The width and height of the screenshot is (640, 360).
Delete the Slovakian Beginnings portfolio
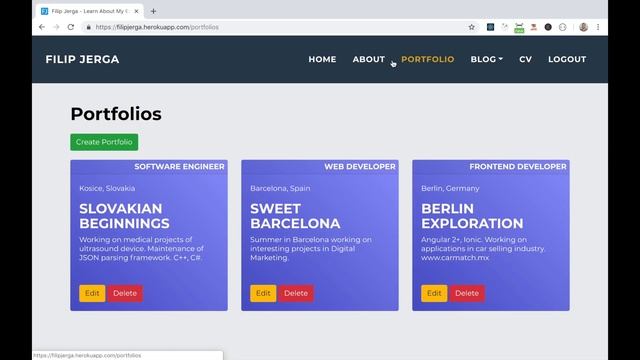[x=125, y=293]
